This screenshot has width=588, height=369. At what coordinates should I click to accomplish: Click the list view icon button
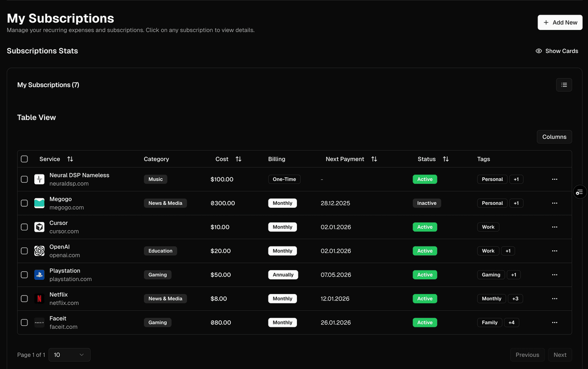coord(564,85)
